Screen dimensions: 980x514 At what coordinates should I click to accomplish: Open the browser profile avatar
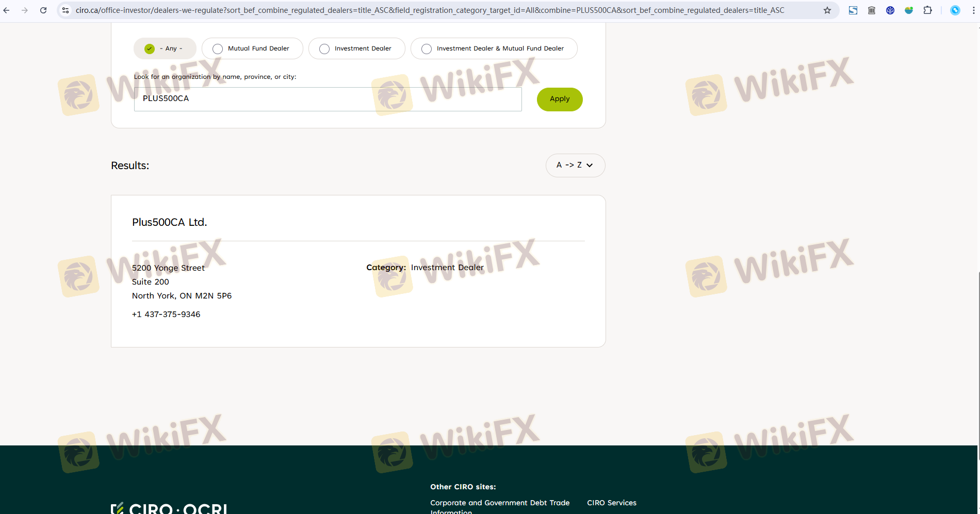coord(955,10)
